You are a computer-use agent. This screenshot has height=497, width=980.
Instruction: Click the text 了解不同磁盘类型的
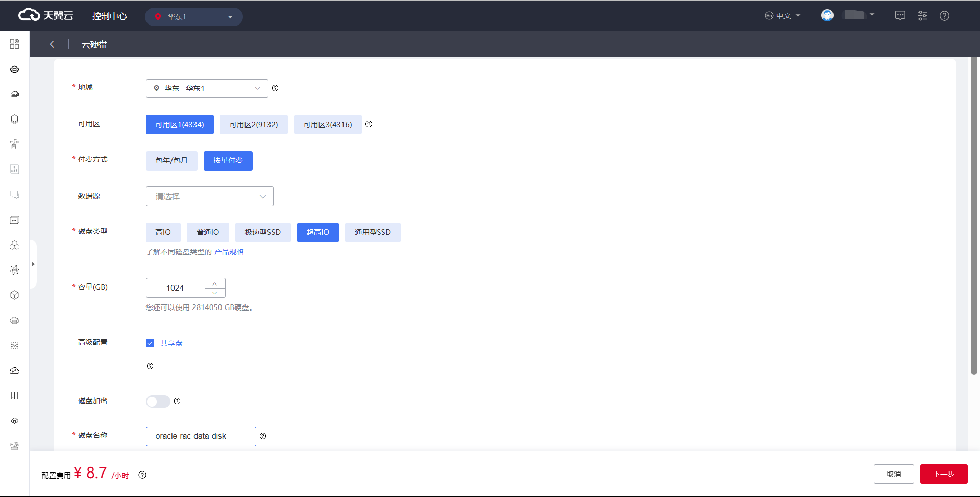(x=179, y=252)
